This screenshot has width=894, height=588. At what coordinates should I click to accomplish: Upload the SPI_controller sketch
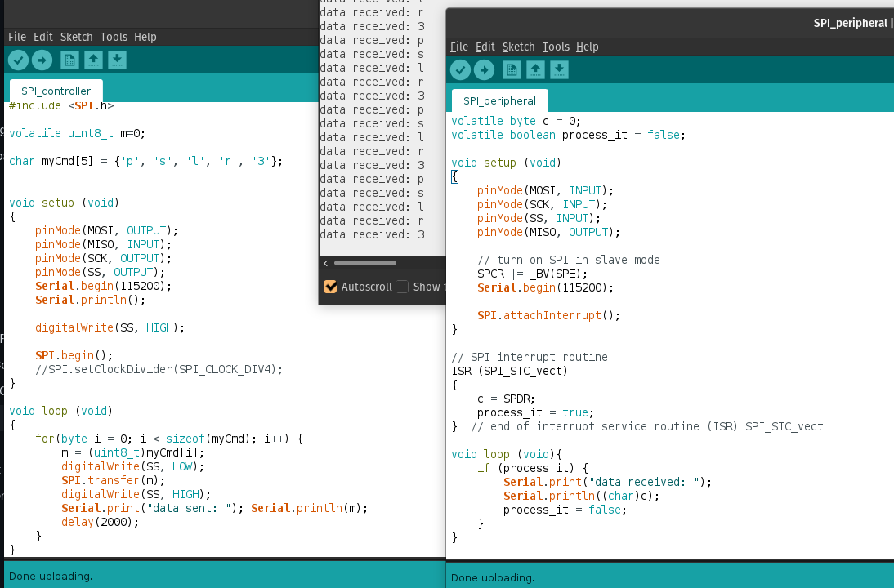(x=42, y=60)
